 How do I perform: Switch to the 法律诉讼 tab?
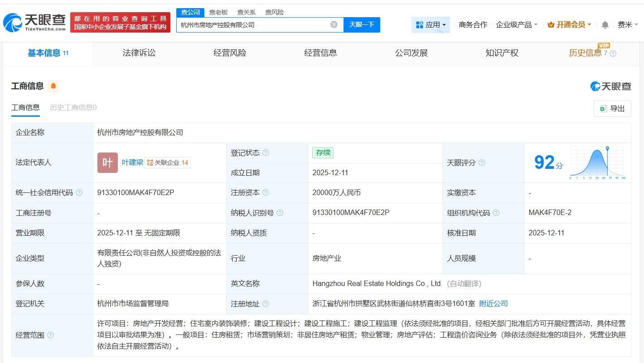[x=139, y=53]
